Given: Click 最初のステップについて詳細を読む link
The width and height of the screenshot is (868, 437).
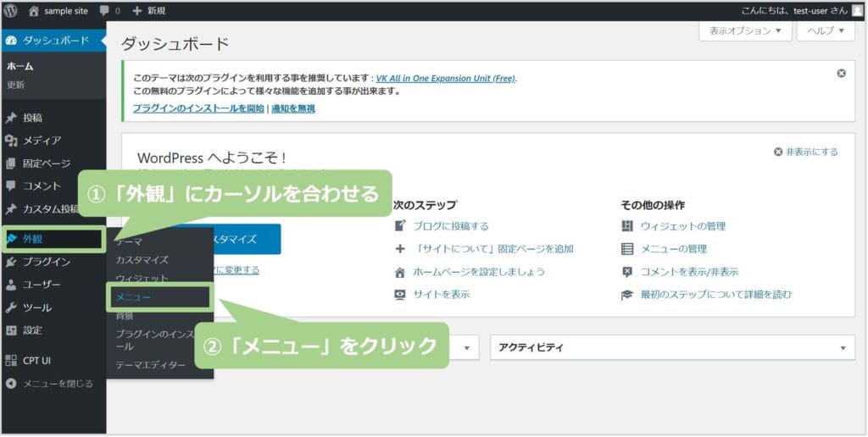Looking at the screenshot, I should click(x=715, y=295).
